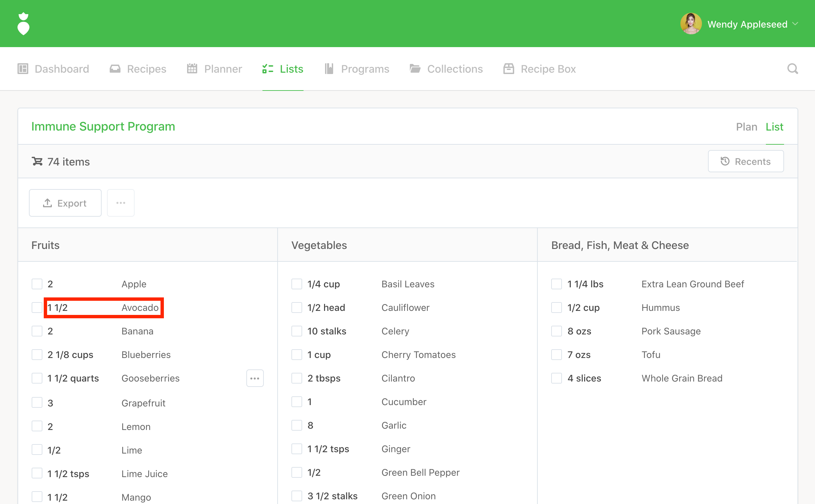The width and height of the screenshot is (815, 504).
Task: Mark the Hummus item as checked
Action: point(557,308)
